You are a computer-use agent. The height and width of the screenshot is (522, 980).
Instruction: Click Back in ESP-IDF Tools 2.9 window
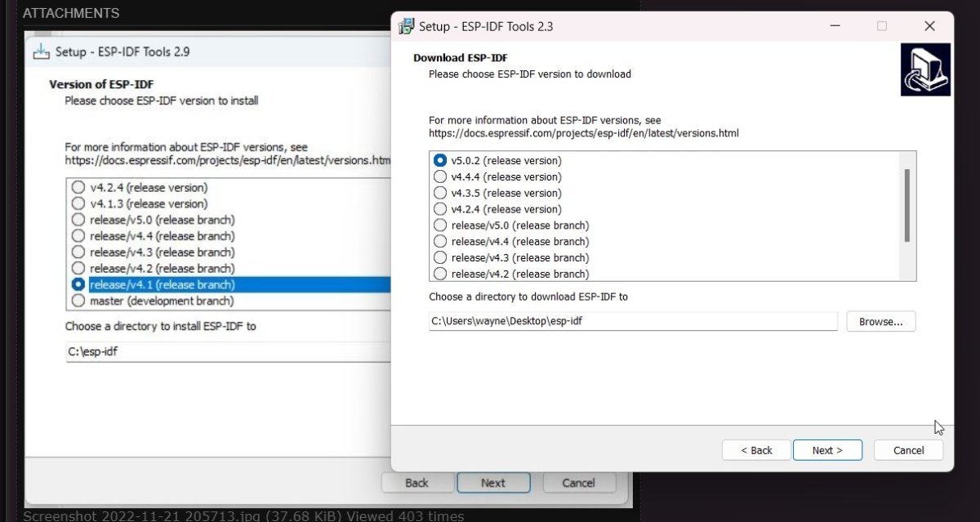tap(416, 483)
